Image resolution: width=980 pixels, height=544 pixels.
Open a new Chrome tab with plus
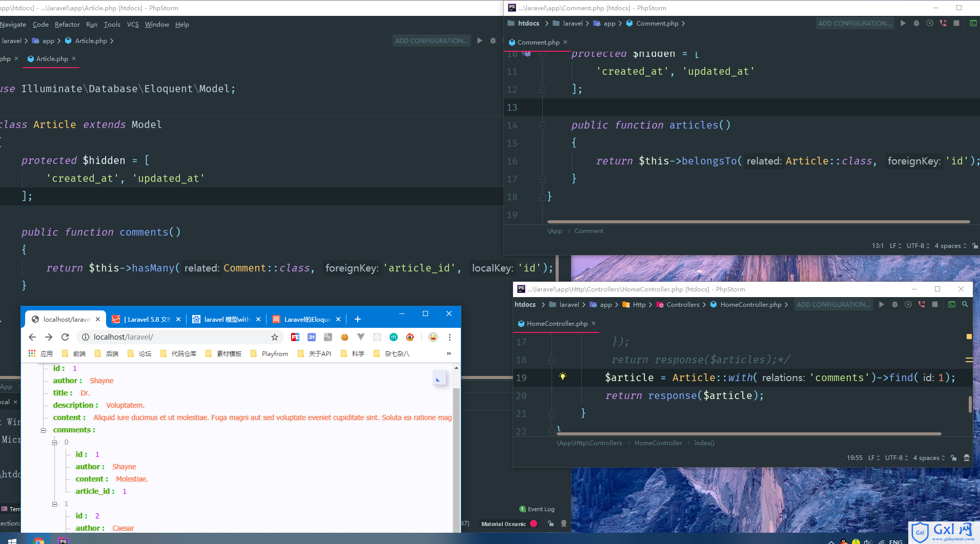358,319
